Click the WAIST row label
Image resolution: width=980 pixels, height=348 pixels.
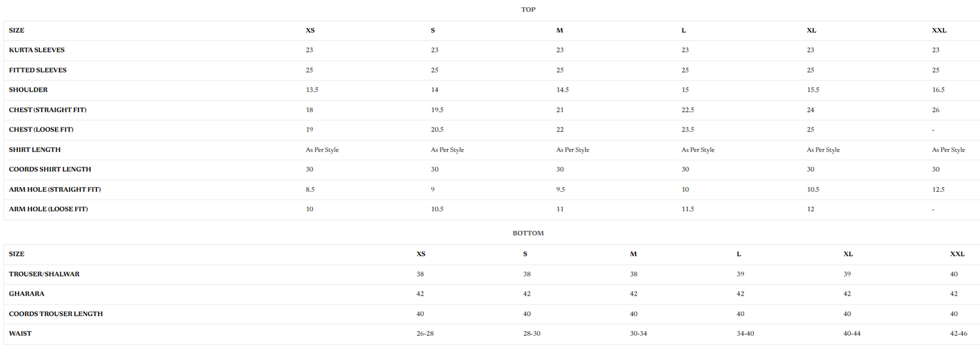20,334
